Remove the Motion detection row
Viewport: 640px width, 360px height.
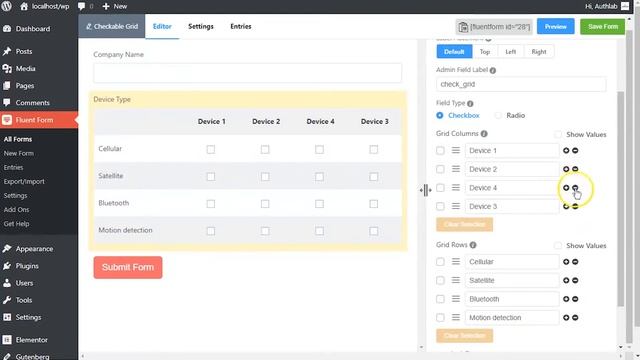tap(575, 318)
